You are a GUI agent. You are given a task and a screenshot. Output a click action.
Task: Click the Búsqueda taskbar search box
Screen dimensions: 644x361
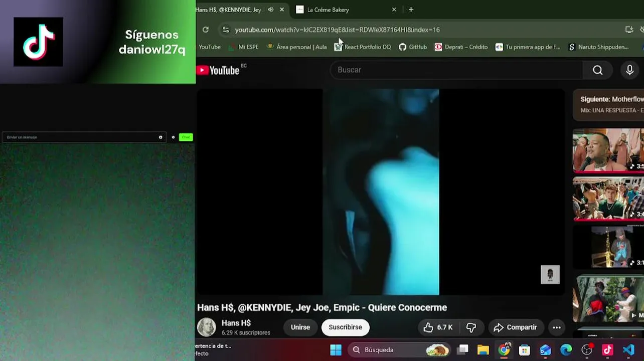400,350
